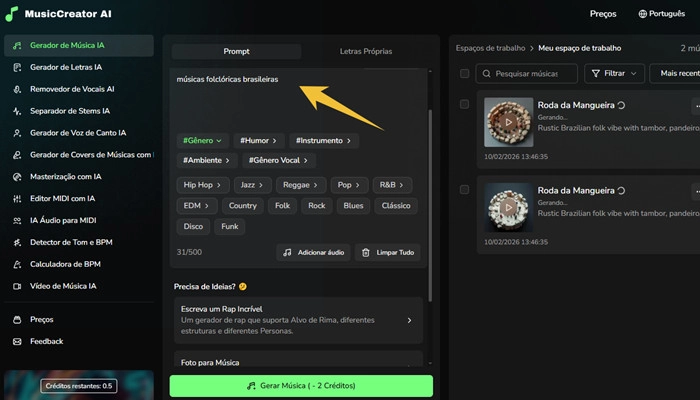Play the first Roda da Mangueira thumbnail
The image size is (700, 400).
point(508,122)
